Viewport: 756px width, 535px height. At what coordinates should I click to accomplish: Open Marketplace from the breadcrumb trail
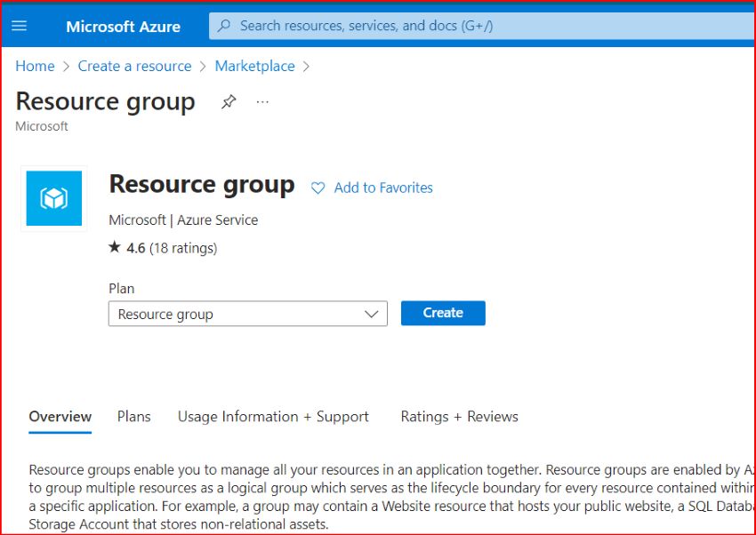tap(254, 66)
